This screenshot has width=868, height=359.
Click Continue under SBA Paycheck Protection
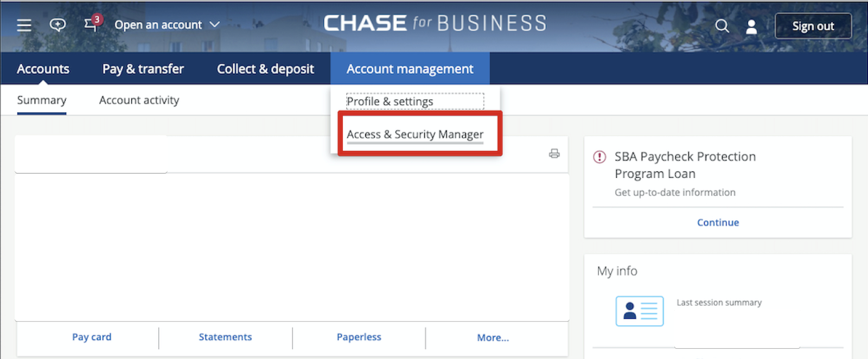(718, 222)
